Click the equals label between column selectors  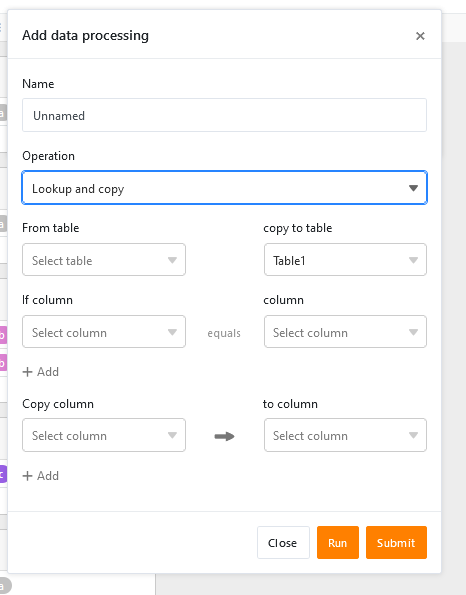(x=224, y=333)
